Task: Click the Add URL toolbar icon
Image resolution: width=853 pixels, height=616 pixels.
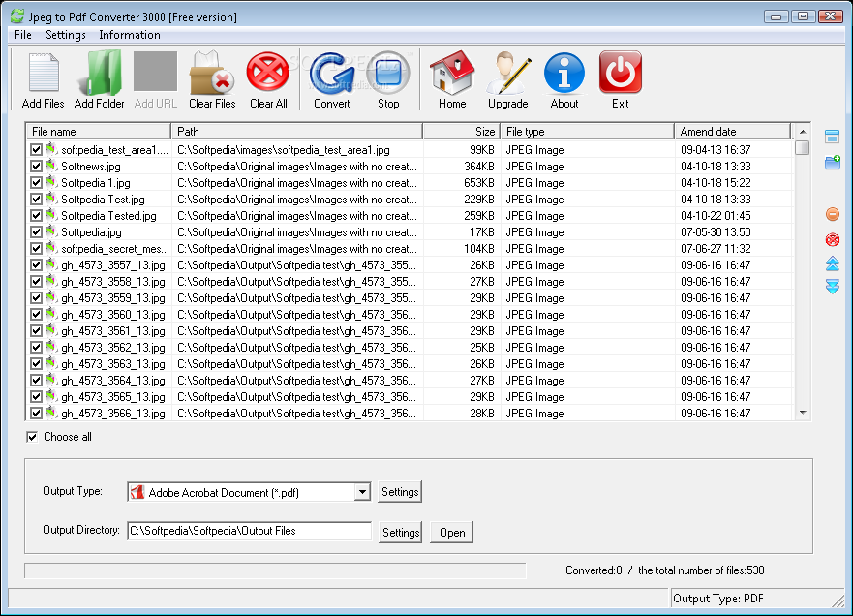Action: coord(156,73)
